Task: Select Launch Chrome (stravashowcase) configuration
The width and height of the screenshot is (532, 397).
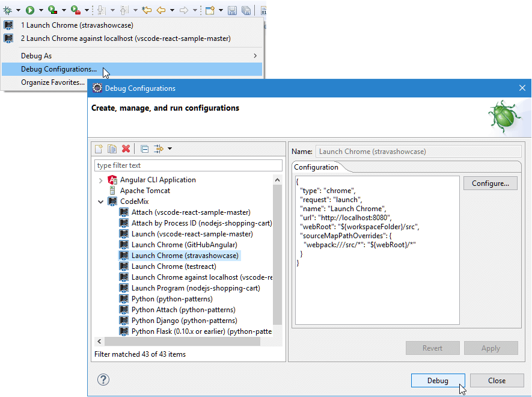Action: (185, 256)
